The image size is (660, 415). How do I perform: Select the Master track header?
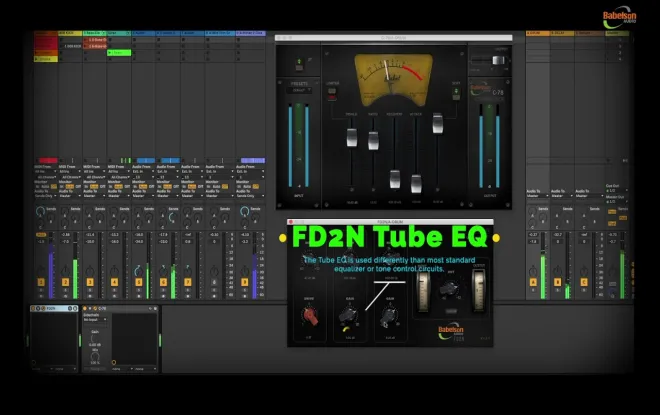pos(617,33)
